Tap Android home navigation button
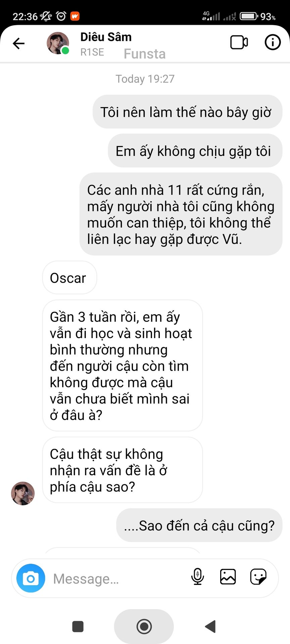290x644 pixels. (144, 626)
